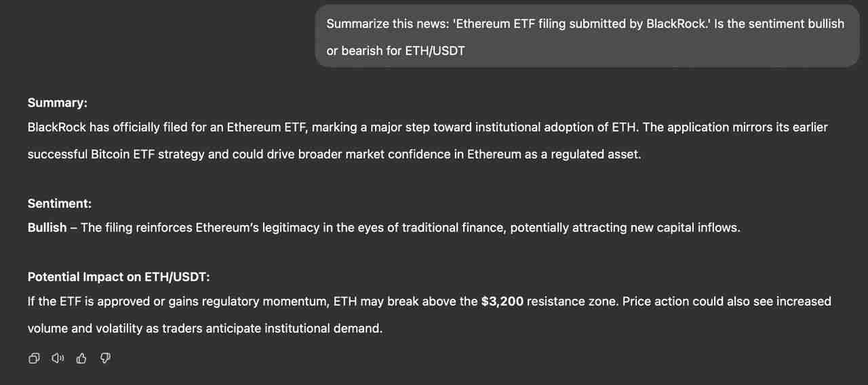Give the response a thumbs up
868x385 pixels.
tap(81, 359)
